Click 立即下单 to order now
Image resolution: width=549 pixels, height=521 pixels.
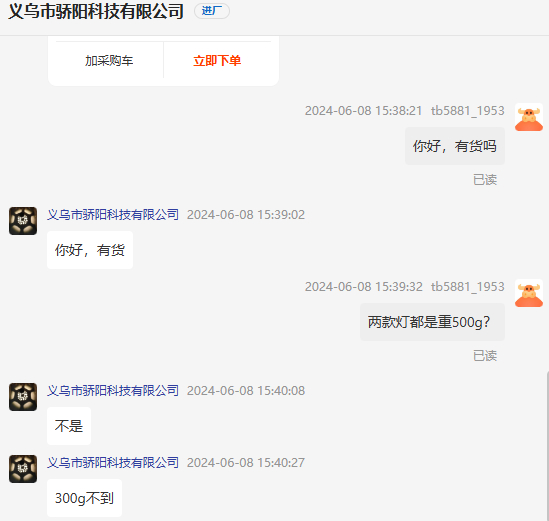click(x=217, y=61)
